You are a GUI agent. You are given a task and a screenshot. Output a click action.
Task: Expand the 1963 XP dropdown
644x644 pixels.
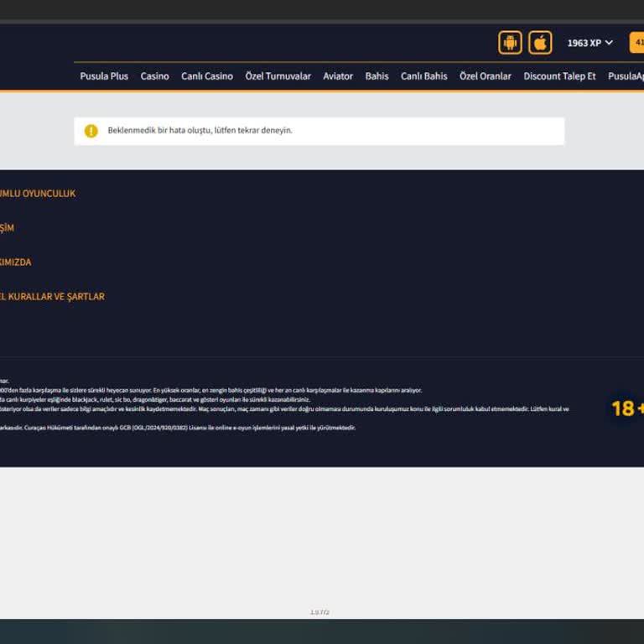pos(589,43)
